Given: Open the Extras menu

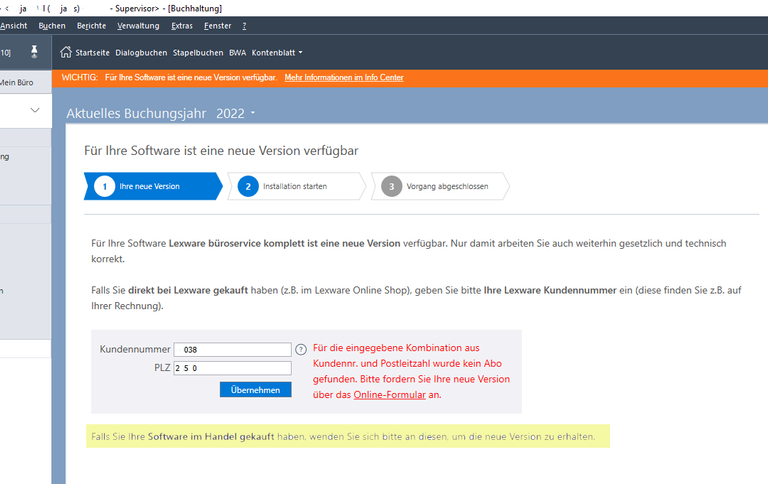Looking at the screenshot, I should [x=182, y=26].
